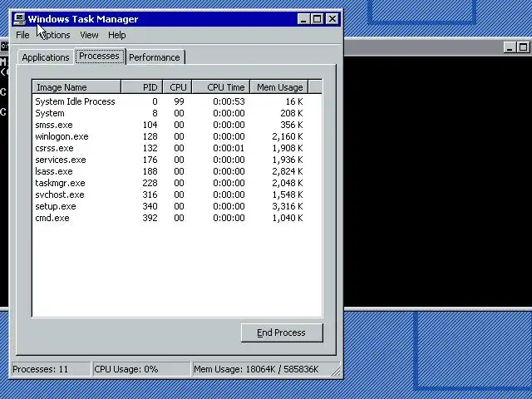Select the taskmgr.exe process
The height and width of the screenshot is (399, 532).
coord(60,183)
